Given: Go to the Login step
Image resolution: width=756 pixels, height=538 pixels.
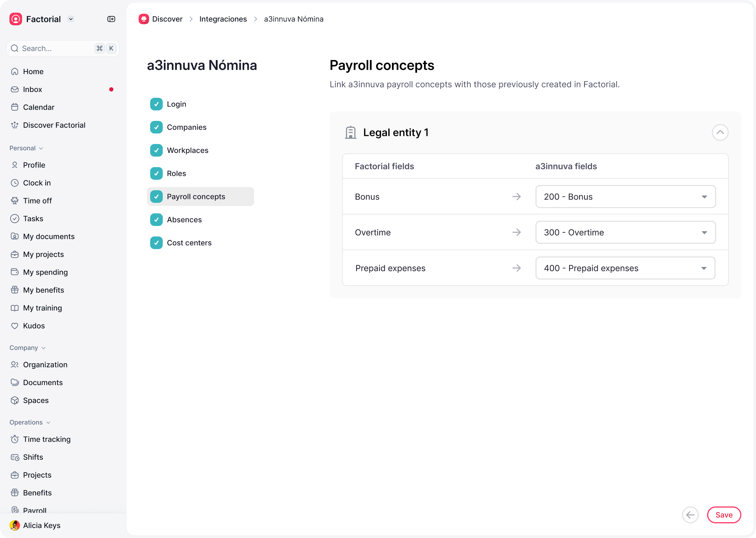Looking at the screenshot, I should [200, 104].
